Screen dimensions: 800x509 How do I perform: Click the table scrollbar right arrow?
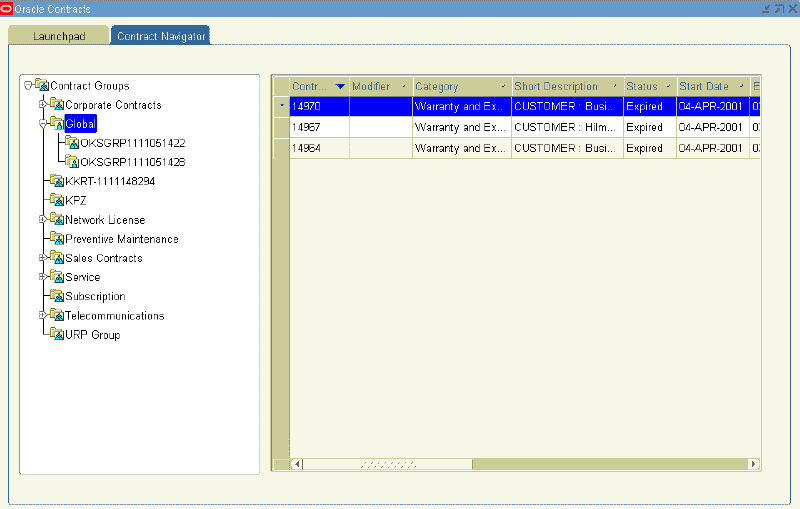[753, 464]
